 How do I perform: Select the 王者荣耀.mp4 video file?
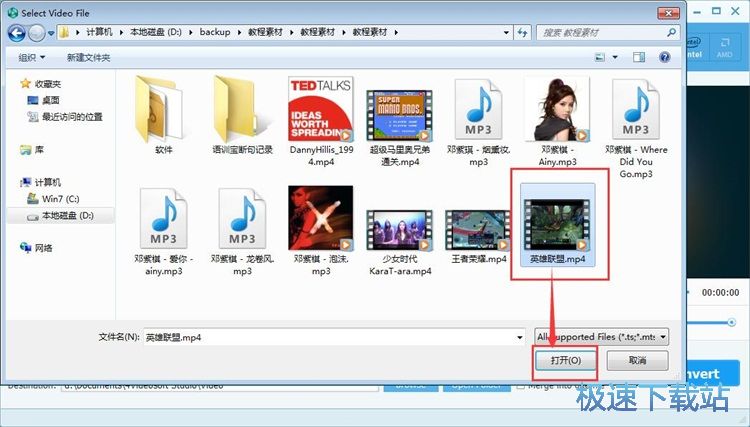pos(478,238)
